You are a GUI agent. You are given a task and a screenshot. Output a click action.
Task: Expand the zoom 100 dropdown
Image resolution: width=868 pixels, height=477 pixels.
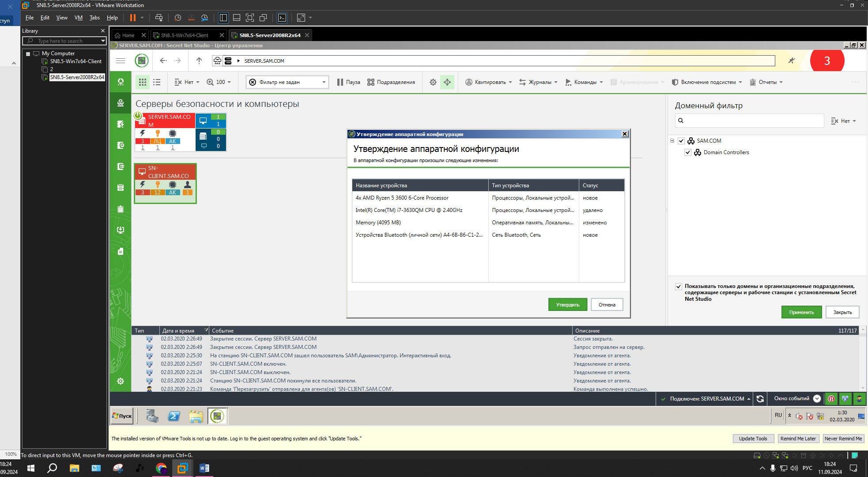219,82
